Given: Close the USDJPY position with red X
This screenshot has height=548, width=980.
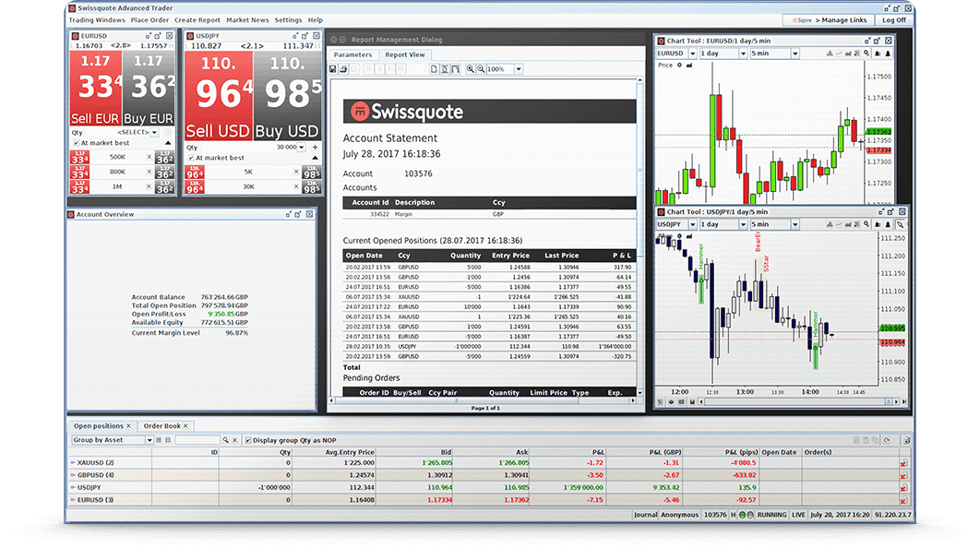Looking at the screenshot, I should 903,489.
